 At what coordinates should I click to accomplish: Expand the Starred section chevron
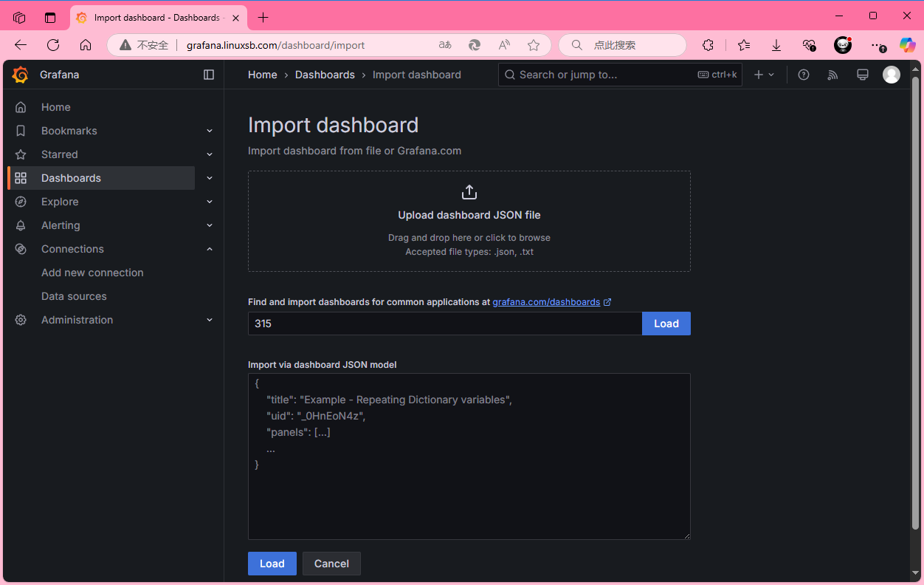click(x=210, y=154)
